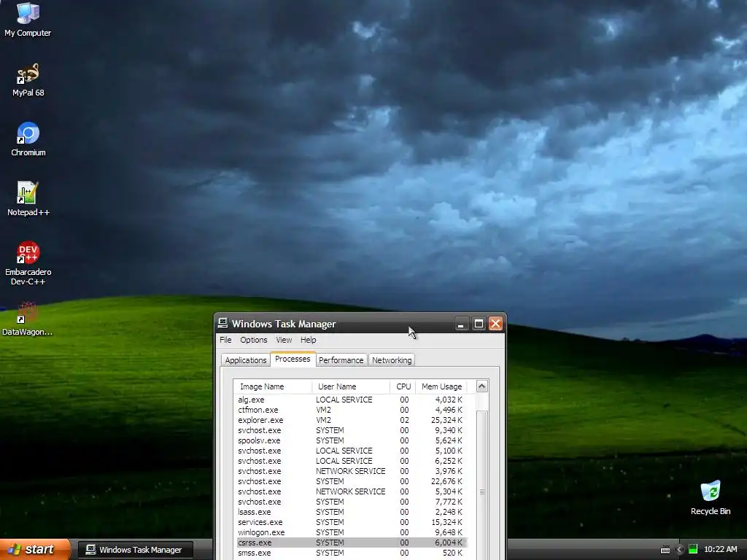The image size is (747, 560).
Task: Open the Start menu
Action: tap(35, 550)
